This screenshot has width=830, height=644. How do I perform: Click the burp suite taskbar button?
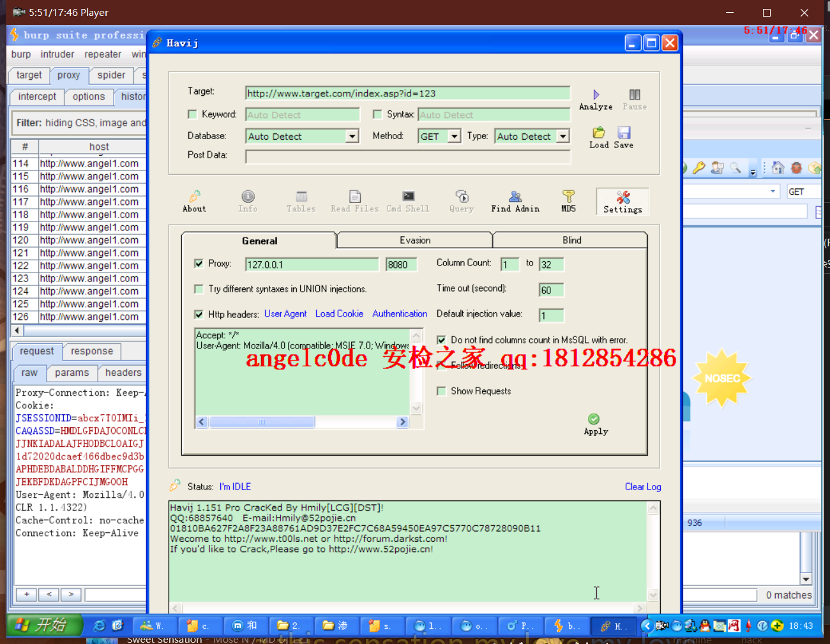(x=567, y=625)
